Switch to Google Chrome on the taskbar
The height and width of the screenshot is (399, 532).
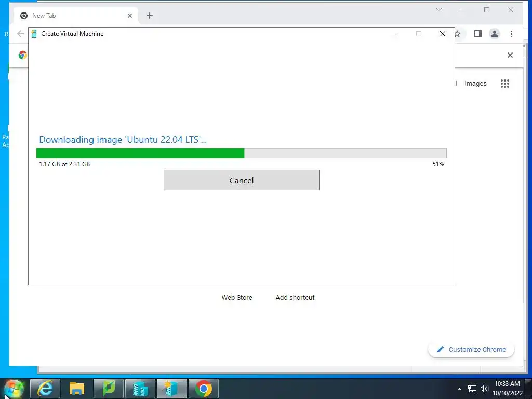tap(204, 389)
